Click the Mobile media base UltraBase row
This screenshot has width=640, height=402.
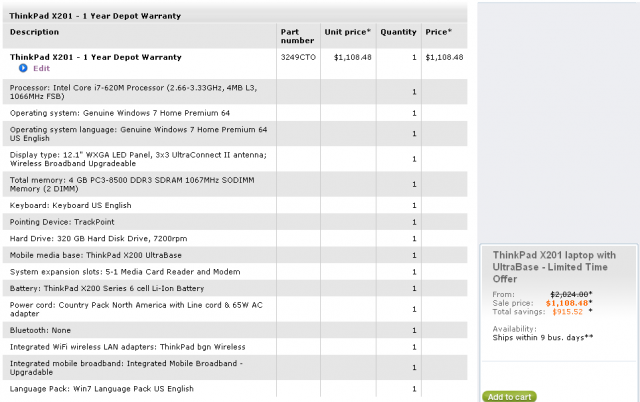235,255
